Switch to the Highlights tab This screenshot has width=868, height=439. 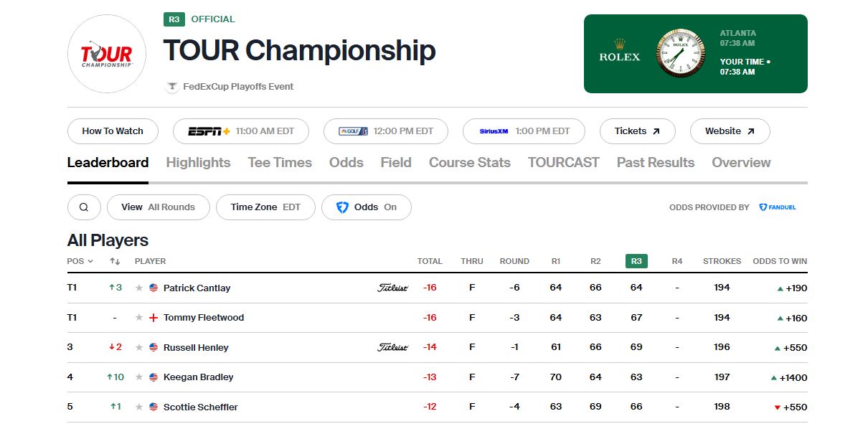[x=198, y=163]
